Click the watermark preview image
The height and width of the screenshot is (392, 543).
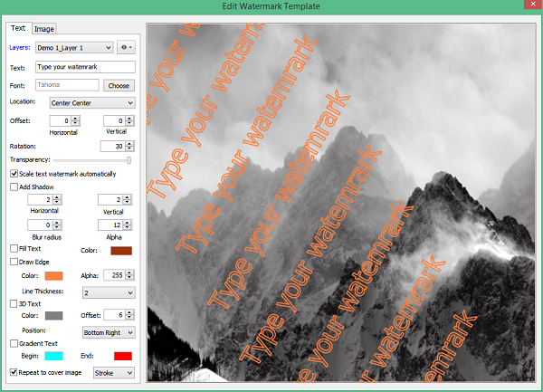pyautogui.click(x=341, y=203)
